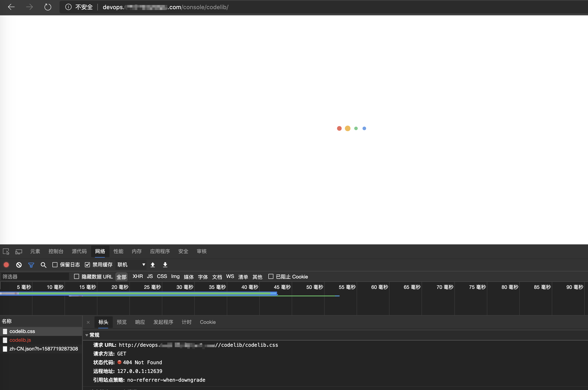Image resolution: width=588 pixels, height=390 pixels.
Task: Switch to the 控制台 tab
Action: [x=56, y=251]
